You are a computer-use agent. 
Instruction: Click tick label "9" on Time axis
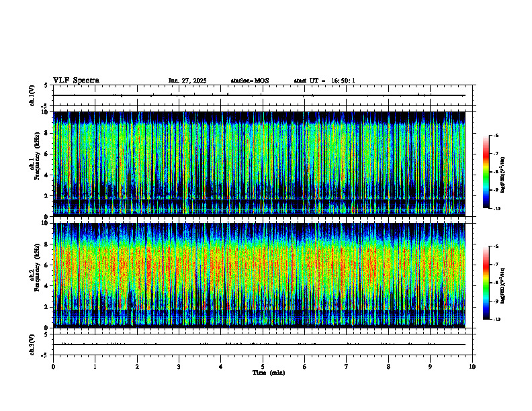click(430, 367)
